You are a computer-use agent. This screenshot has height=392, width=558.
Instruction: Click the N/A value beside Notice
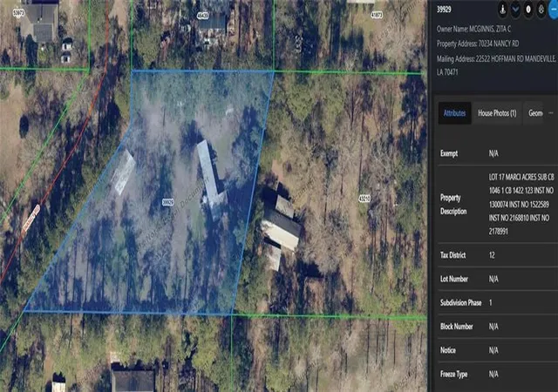tap(493, 350)
